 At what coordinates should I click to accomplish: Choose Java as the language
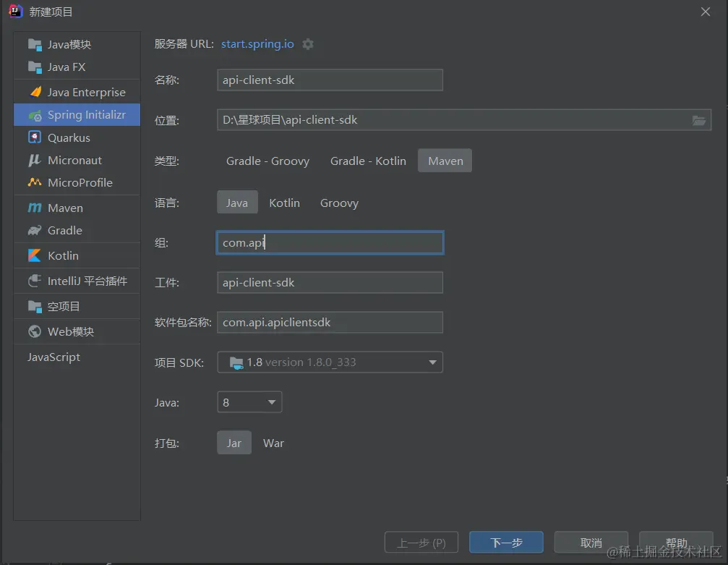coord(237,203)
